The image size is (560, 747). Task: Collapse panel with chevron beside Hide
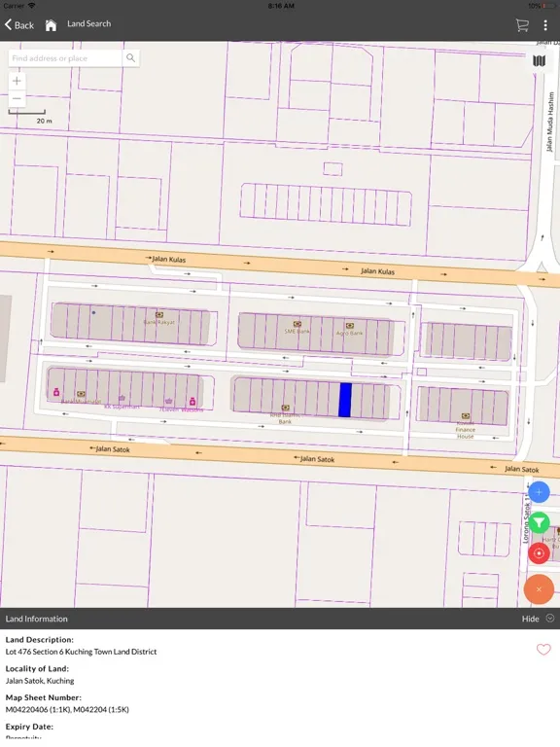click(550, 619)
